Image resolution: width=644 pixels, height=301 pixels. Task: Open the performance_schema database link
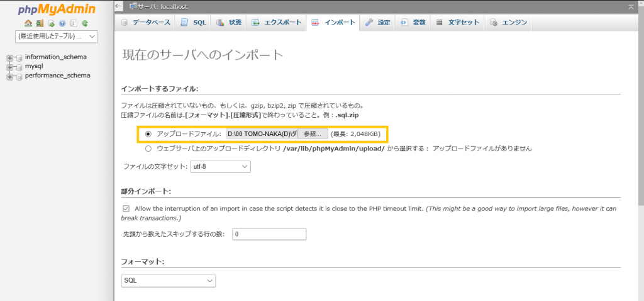pyautogui.click(x=57, y=76)
